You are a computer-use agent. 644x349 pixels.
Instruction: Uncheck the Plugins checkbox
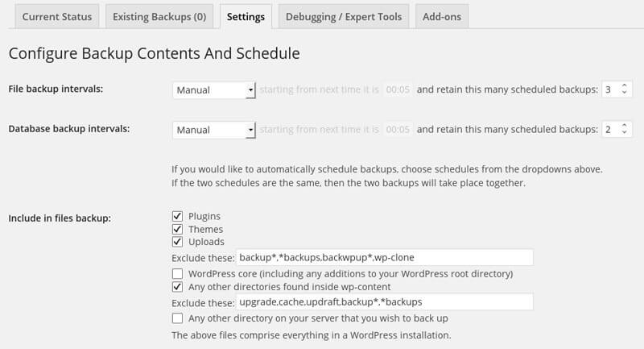[177, 216]
